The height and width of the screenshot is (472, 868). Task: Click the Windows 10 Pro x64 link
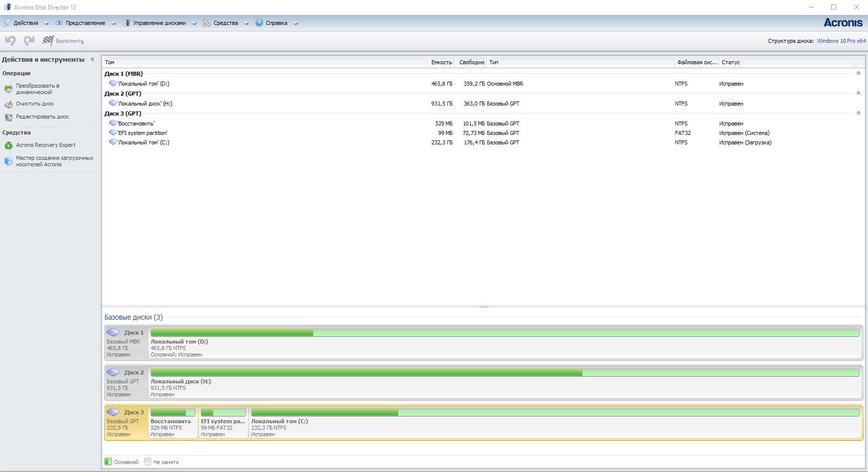[x=841, y=41]
